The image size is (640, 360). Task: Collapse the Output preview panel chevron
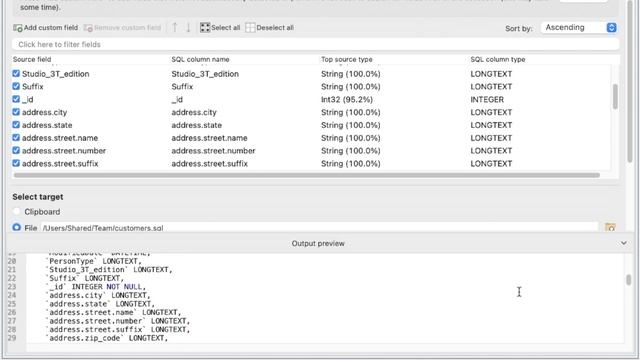coord(623,243)
